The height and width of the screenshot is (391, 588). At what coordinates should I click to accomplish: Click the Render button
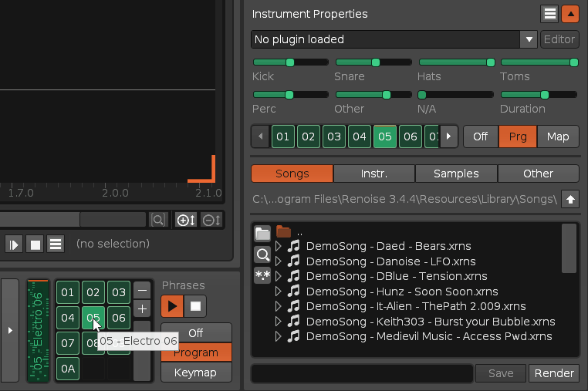click(x=554, y=373)
